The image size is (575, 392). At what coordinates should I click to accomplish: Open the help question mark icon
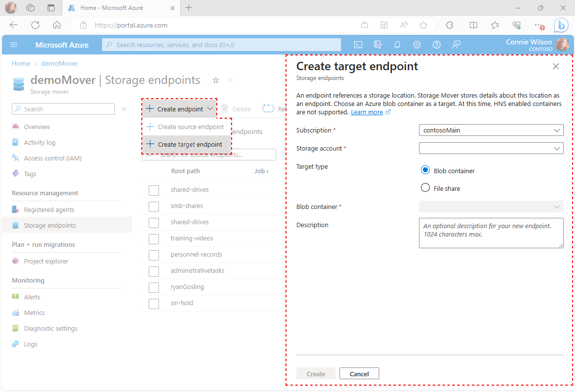[x=436, y=45]
